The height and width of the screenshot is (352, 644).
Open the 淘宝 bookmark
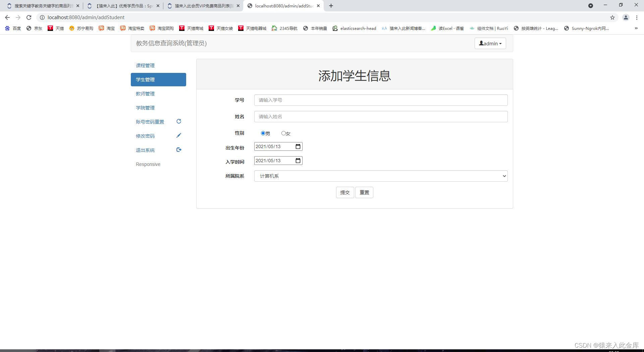pyautogui.click(x=107, y=28)
